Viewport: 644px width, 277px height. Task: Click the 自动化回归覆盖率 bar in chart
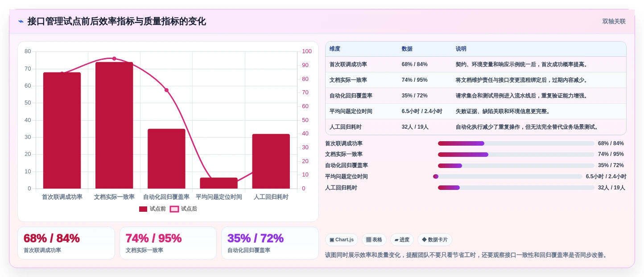166,159
